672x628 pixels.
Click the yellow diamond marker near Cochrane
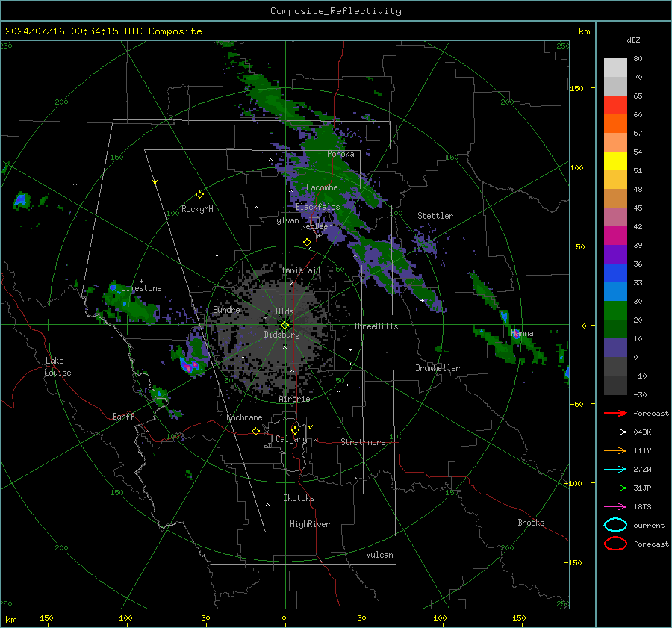(256, 431)
